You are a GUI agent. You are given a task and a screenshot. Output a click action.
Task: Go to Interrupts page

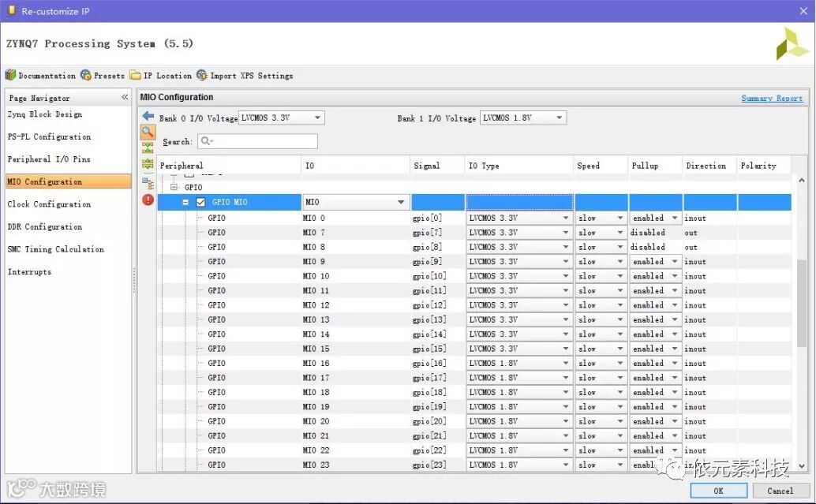30,271
